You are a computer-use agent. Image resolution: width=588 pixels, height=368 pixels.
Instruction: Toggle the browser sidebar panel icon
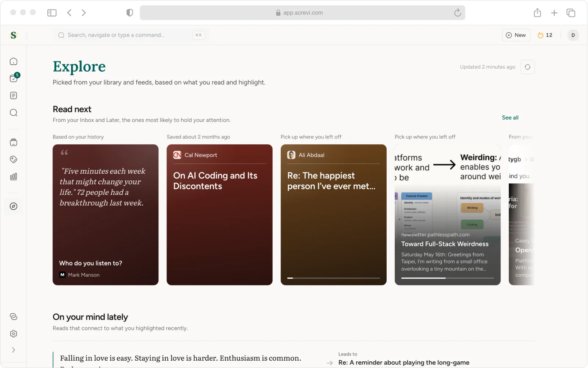coord(52,13)
